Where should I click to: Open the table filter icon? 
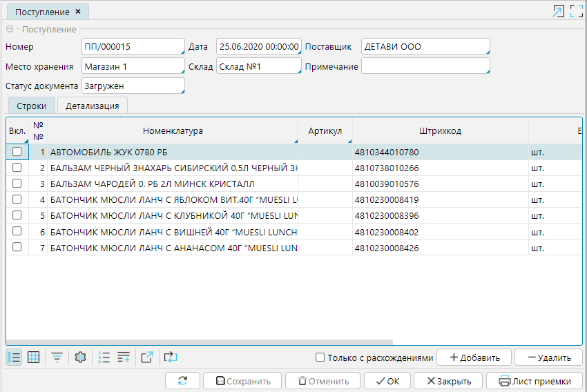pyautogui.click(x=57, y=357)
